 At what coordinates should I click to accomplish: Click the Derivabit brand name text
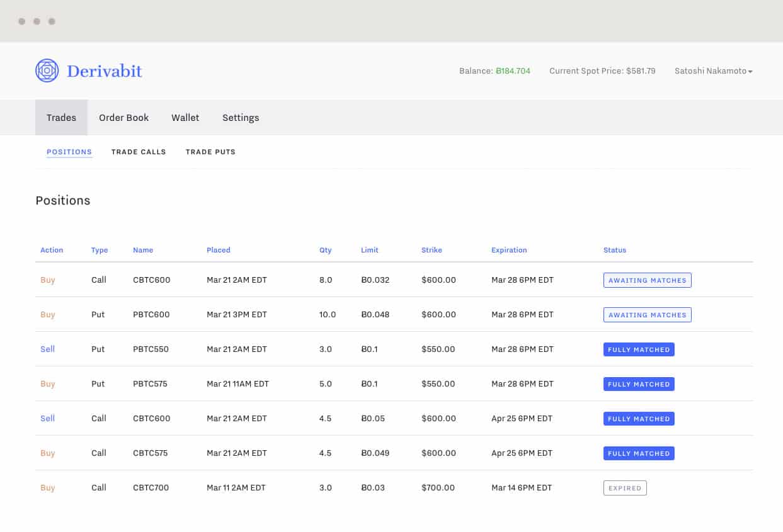[x=105, y=71]
